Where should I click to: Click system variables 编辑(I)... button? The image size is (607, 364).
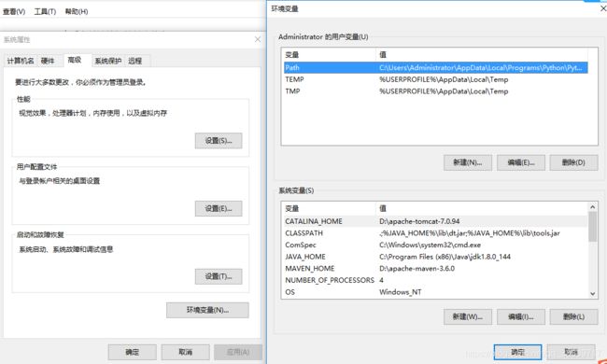[521, 316]
